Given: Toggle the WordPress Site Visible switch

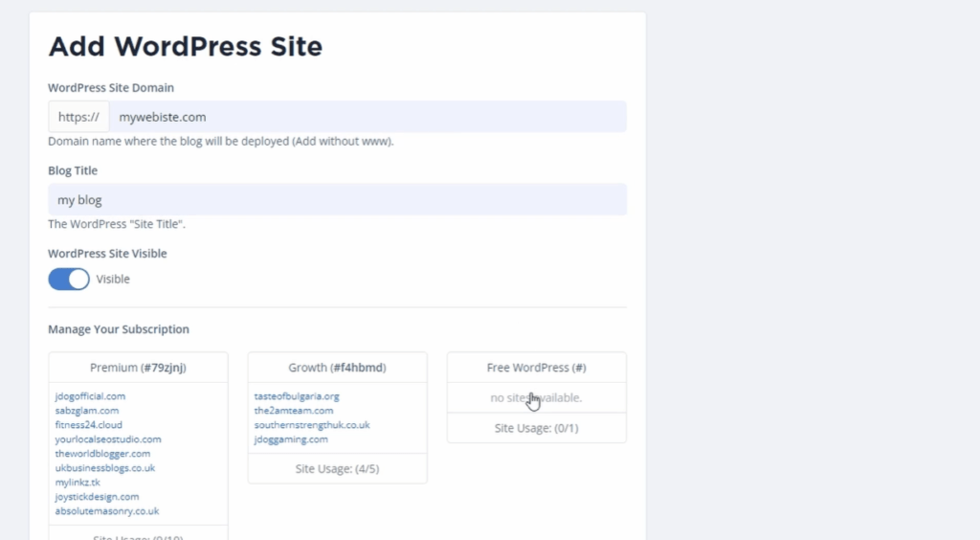Looking at the screenshot, I should 69,279.
